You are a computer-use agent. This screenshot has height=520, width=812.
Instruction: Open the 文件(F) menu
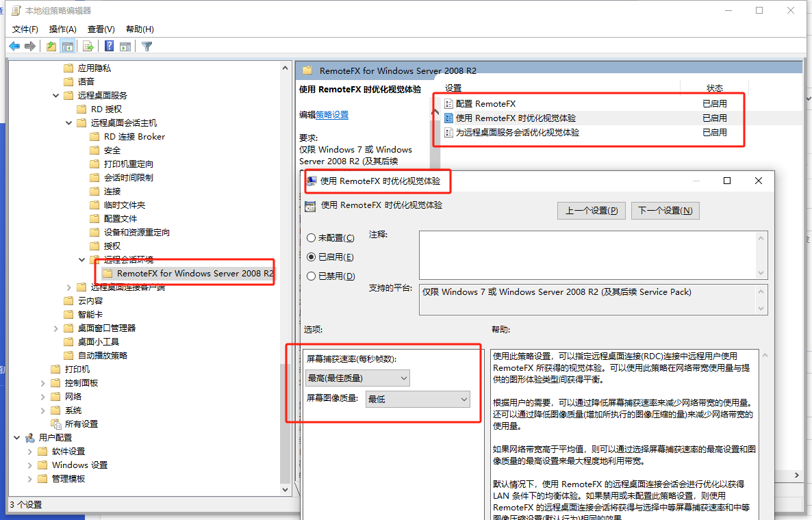(25, 29)
